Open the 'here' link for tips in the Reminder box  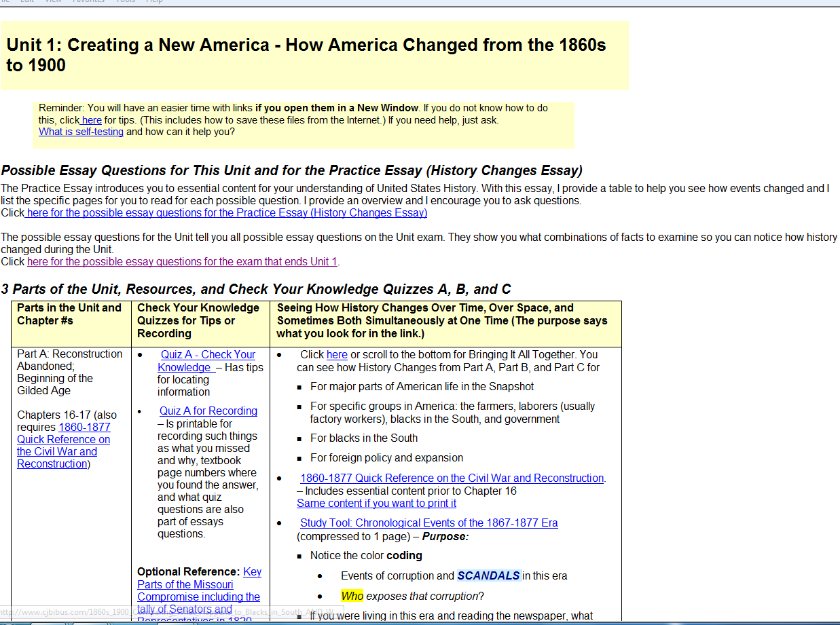tap(91, 120)
